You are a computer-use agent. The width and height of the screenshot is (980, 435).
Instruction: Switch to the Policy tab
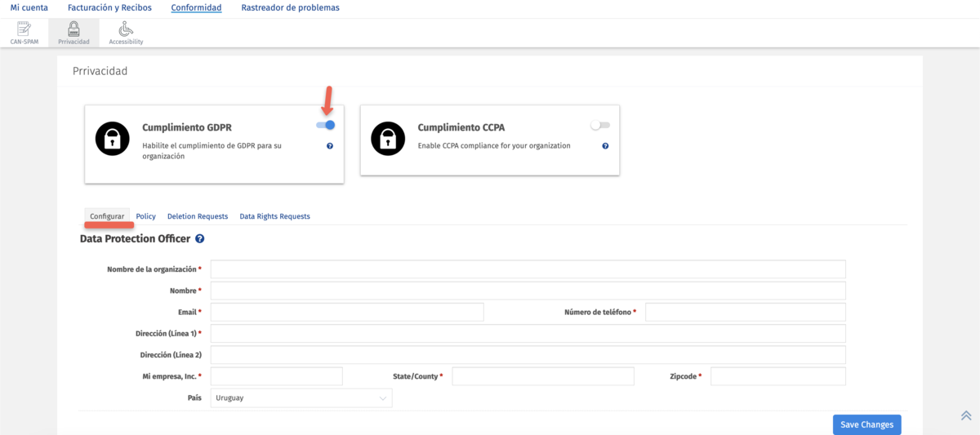pyautogui.click(x=146, y=216)
